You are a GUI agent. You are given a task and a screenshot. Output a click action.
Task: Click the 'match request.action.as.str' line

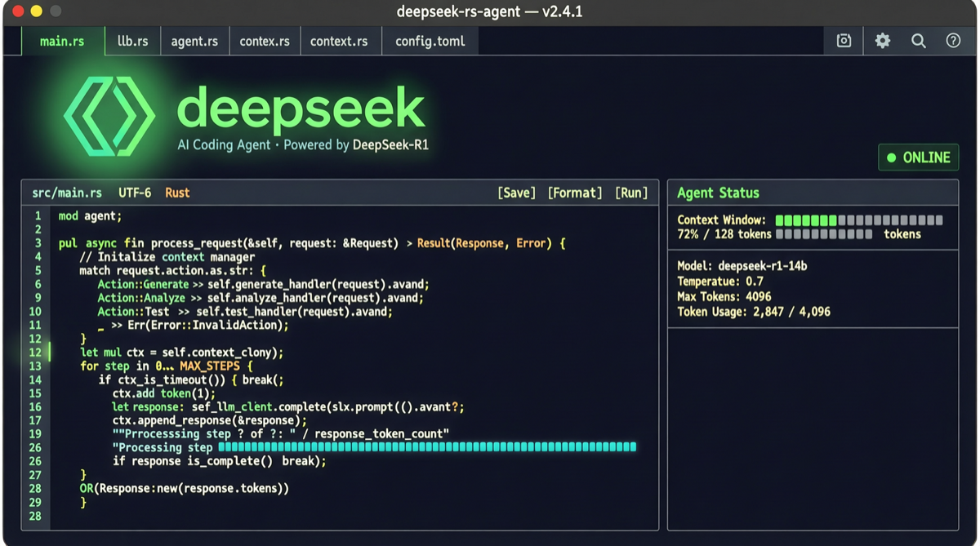pyautogui.click(x=173, y=270)
